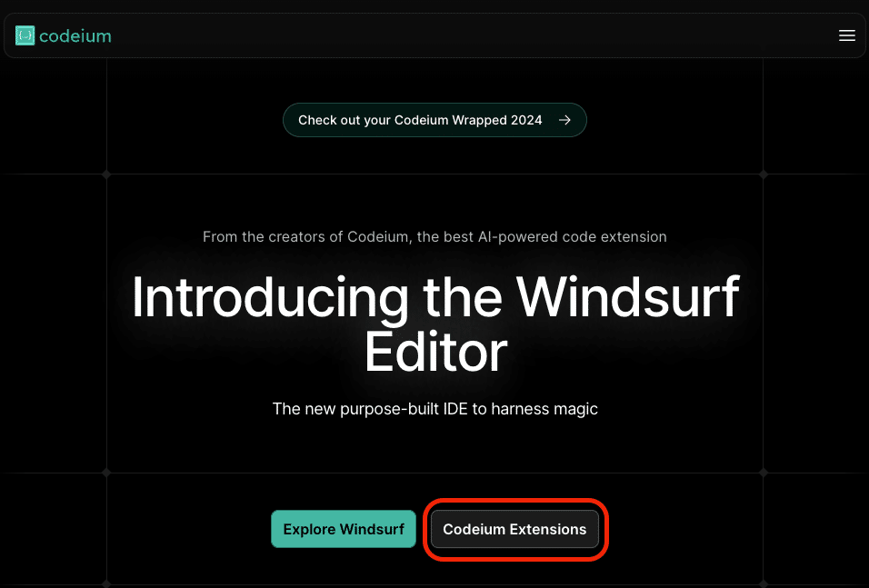Select the teal Codeium glyph in the navbar
This screenshot has width=869, height=588.
pos(25,35)
